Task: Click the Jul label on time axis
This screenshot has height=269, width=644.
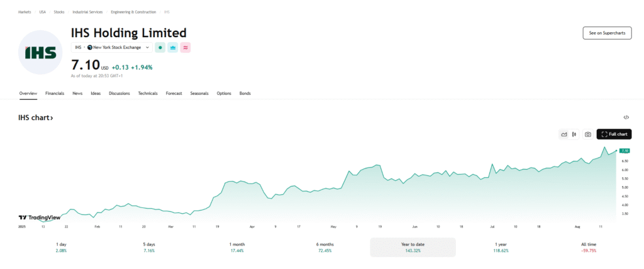Action: pyautogui.click(x=492, y=226)
